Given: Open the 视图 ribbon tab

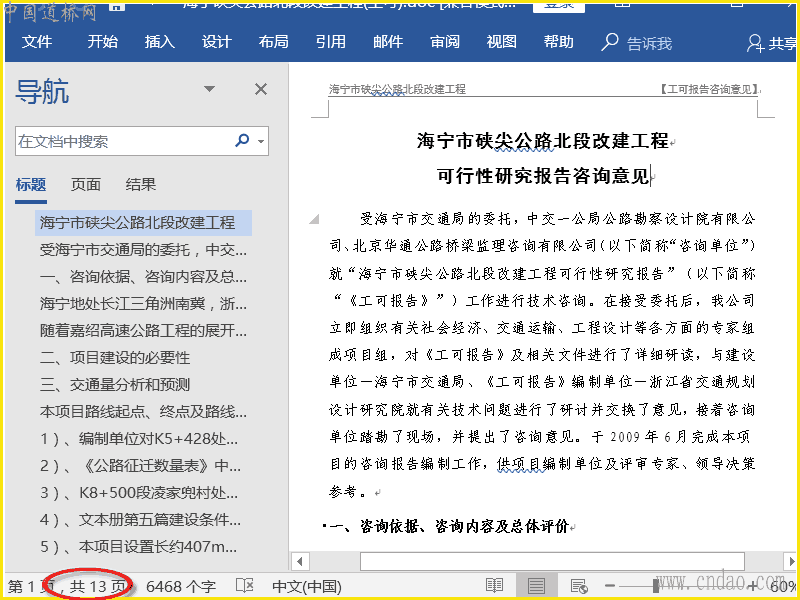Looking at the screenshot, I should [502, 42].
